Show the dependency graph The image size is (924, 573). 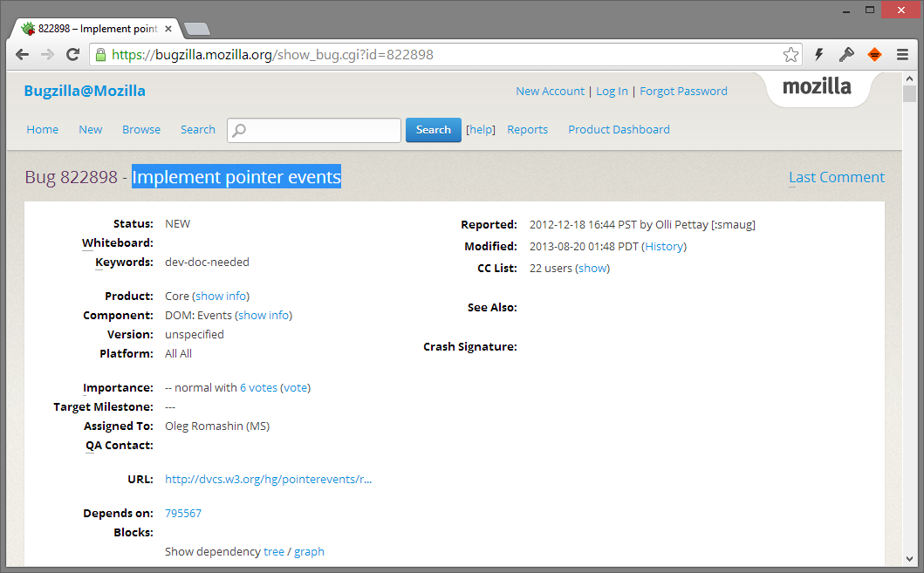click(310, 552)
